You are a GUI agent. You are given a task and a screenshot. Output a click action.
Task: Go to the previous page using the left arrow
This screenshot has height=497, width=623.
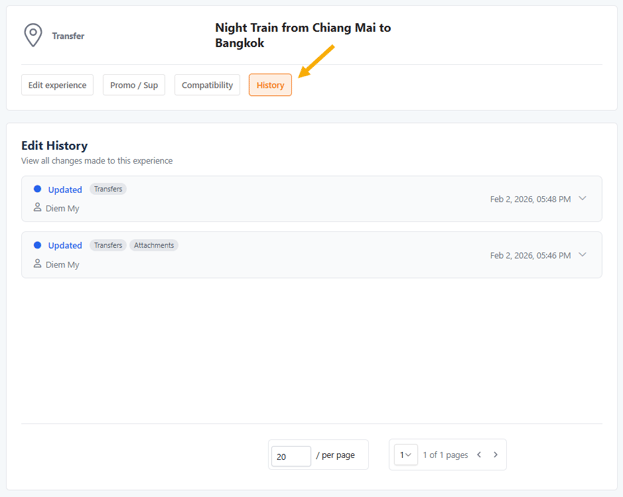click(479, 455)
